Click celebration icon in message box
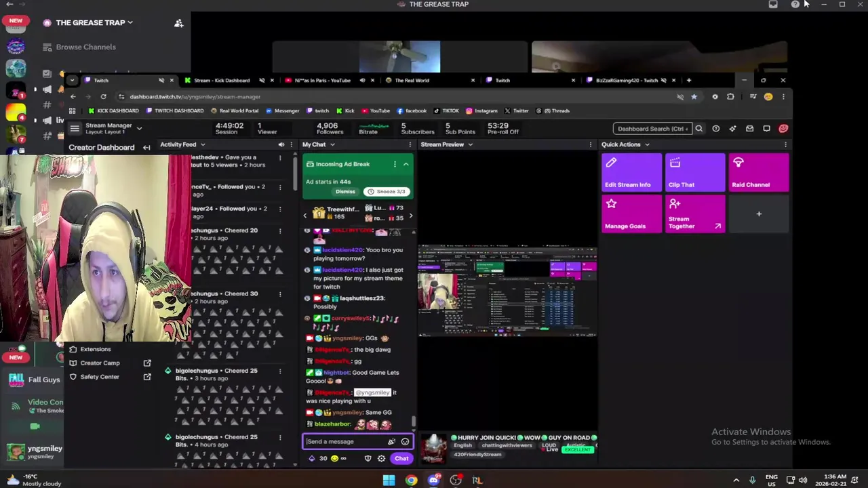The image size is (868, 488). tap(391, 441)
